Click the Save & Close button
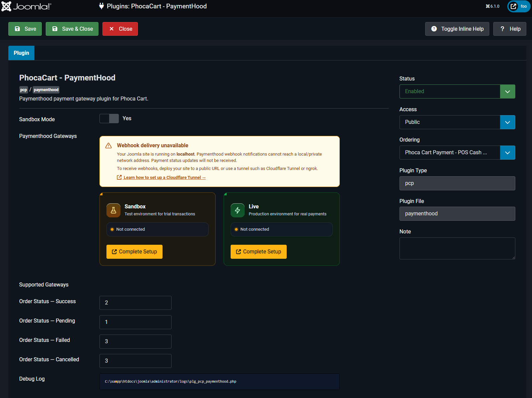The width and height of the screenshot is (532, 398). coord(72,29)
